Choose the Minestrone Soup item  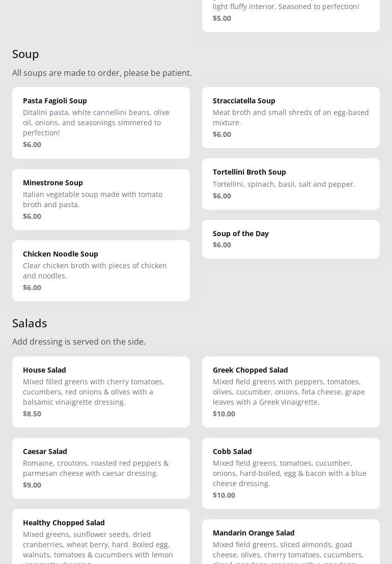[101, 199]
